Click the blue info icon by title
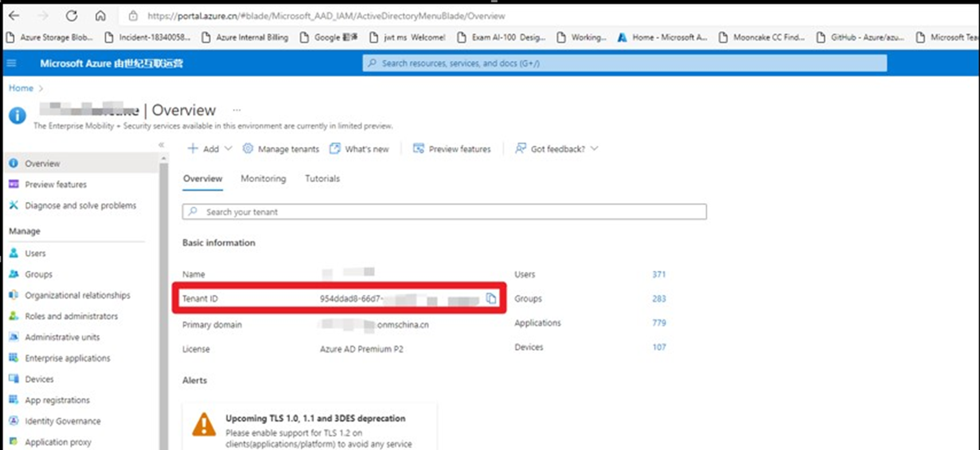This screenshot has width=980, height=450. [17, 116]
